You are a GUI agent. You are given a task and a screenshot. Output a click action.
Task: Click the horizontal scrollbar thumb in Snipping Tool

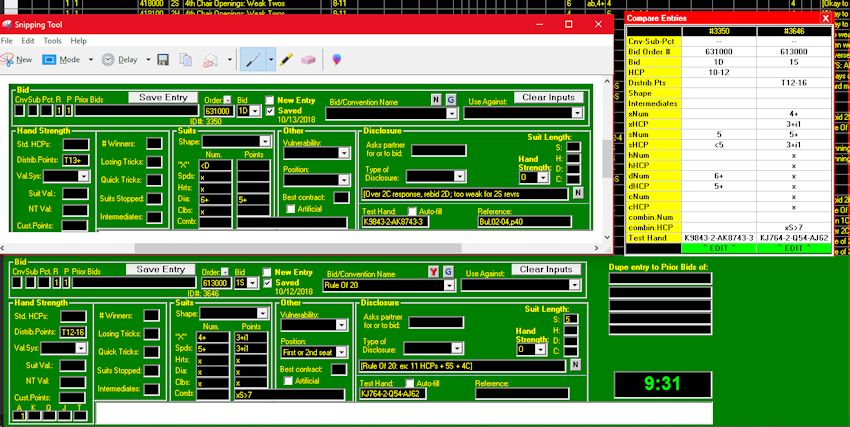click(x=298, y=248)
